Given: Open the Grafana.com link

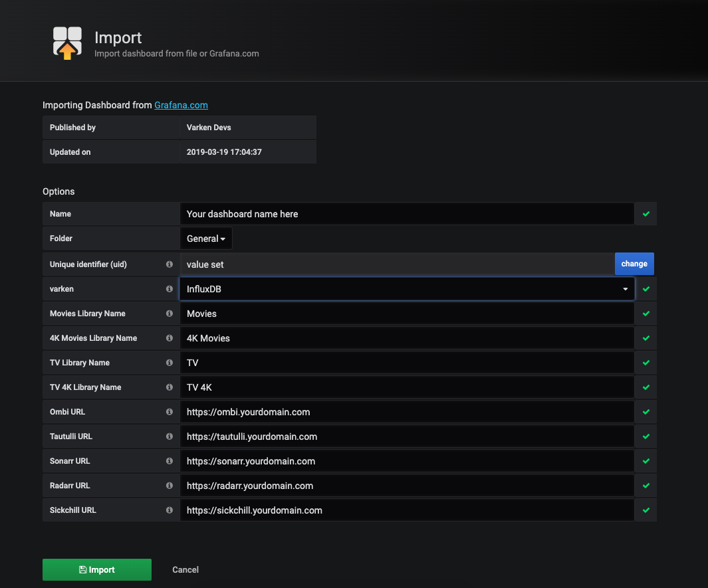Looking at the screenshot, I should coord(181,105).
